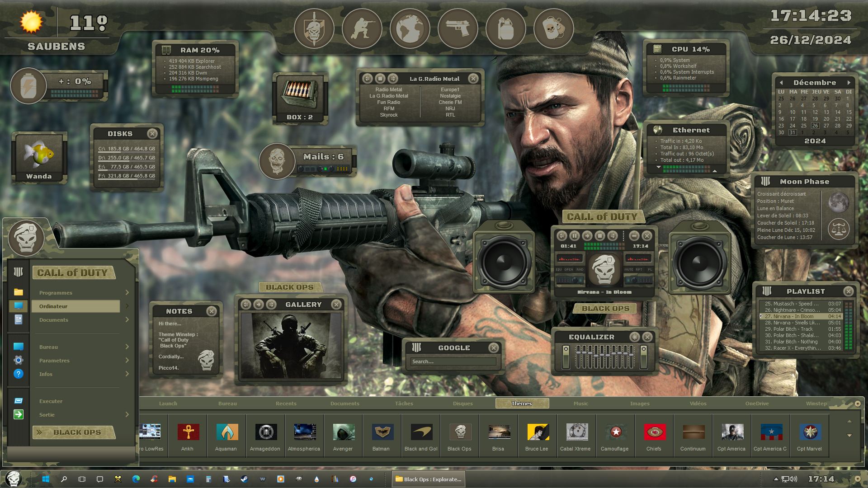Open the dog tags dock icon
The image size is (868, 488).
tap(554, 29)
